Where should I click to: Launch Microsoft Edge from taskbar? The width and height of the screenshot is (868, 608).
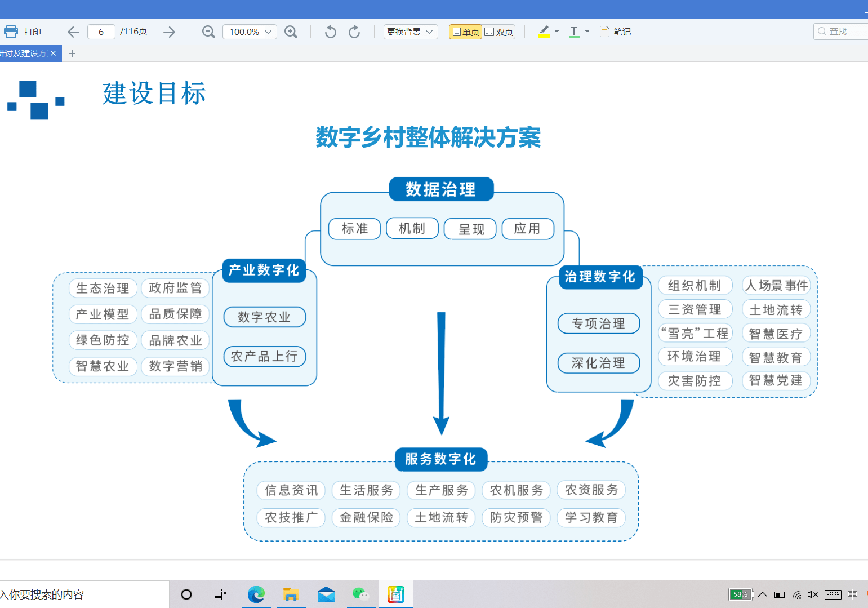[256, 594]
